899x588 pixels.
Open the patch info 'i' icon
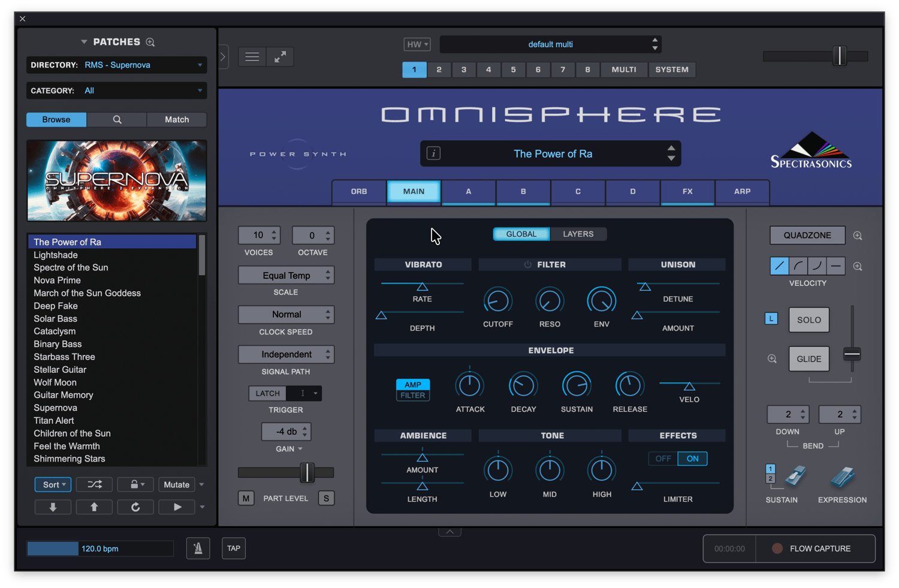(433, 153)
